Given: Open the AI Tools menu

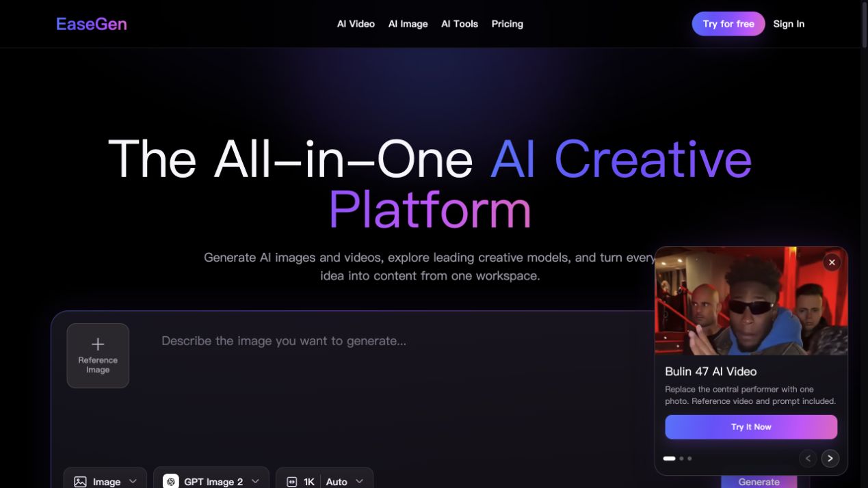Looking at the screenshot, I should pos(460,24).
